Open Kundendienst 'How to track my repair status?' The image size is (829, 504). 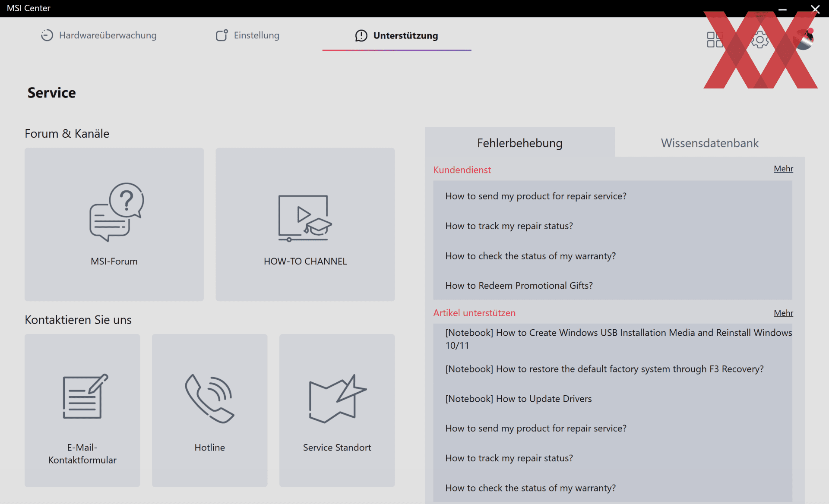509,226
